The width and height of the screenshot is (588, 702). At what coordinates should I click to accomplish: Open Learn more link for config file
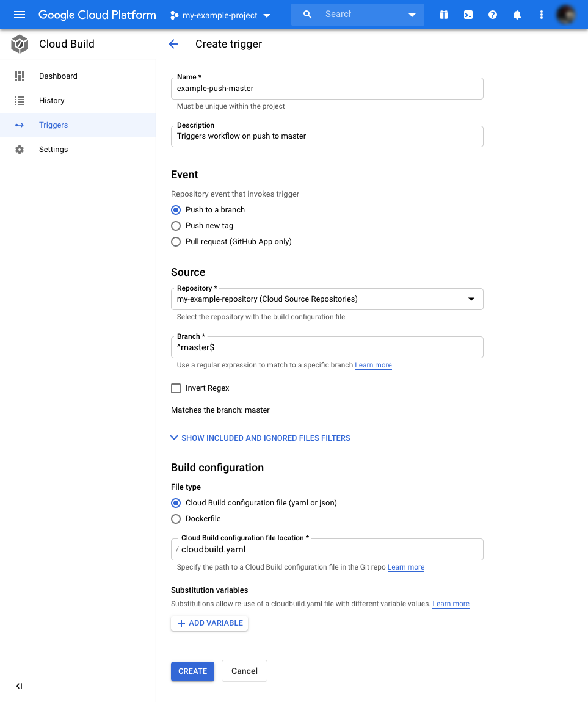[405, 567]
